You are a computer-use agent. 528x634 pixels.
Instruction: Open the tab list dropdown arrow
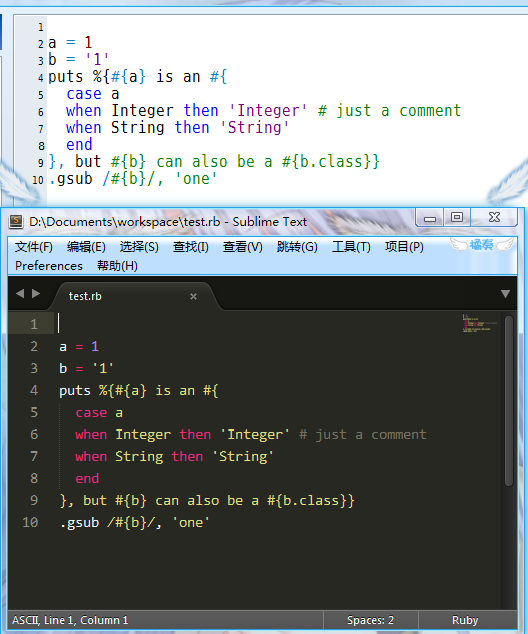pos(505,294)
